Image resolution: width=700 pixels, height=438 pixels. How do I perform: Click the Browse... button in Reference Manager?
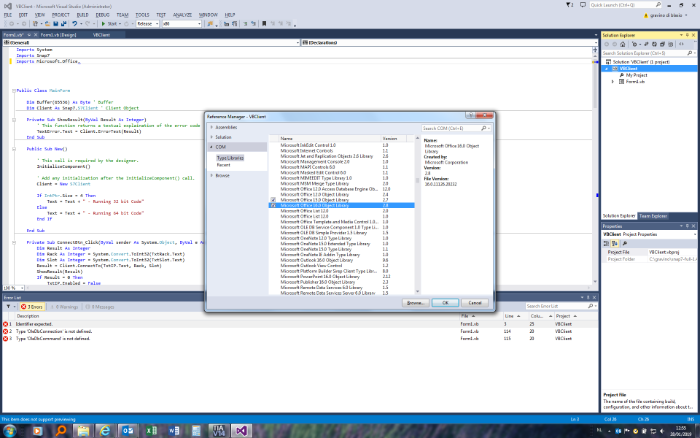(x=415, y=303)
